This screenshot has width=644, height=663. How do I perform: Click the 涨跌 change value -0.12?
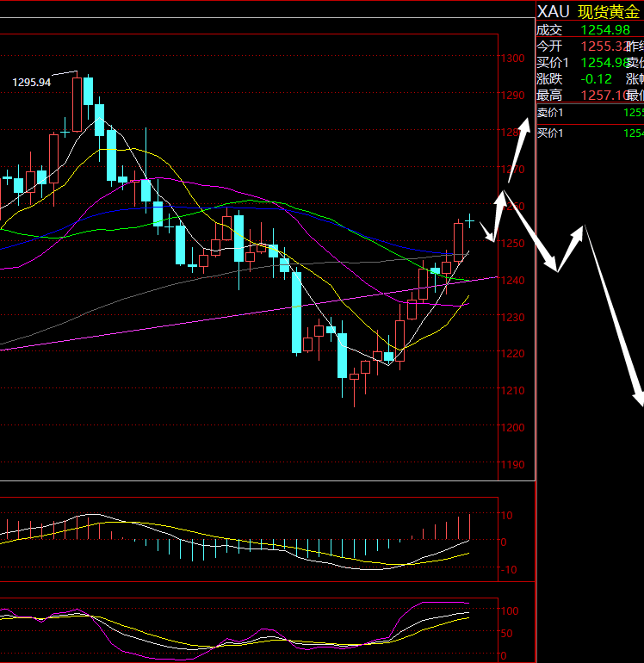[597, 79]
